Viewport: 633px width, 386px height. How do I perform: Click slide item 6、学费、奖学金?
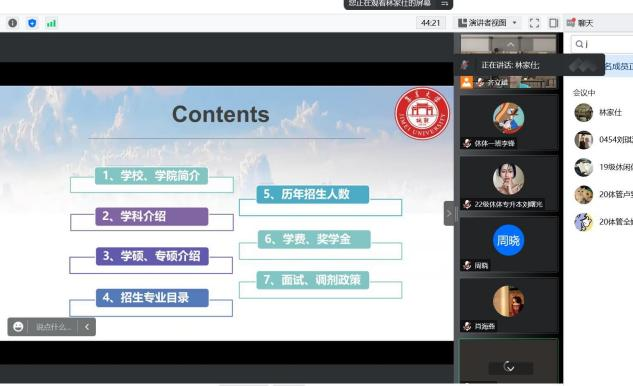coord(314,239)
